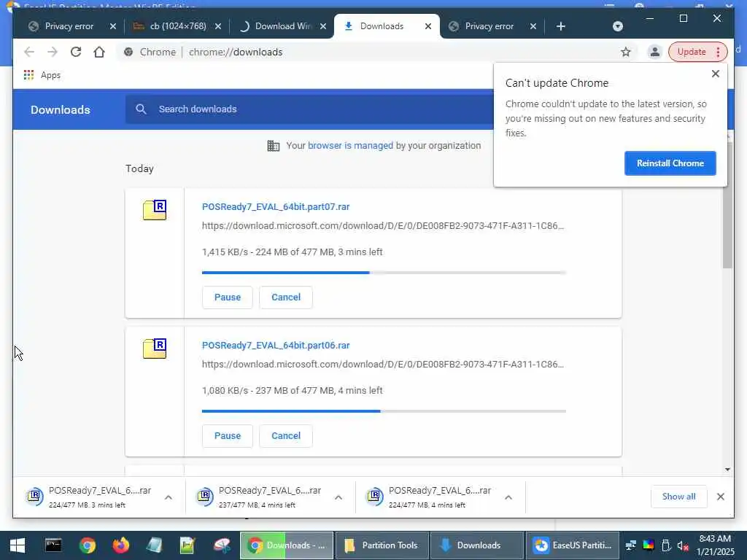The width and height of the screenshot is (747, 560).
Task: Bookmark this page with the star icon
Action: point(625,52)
